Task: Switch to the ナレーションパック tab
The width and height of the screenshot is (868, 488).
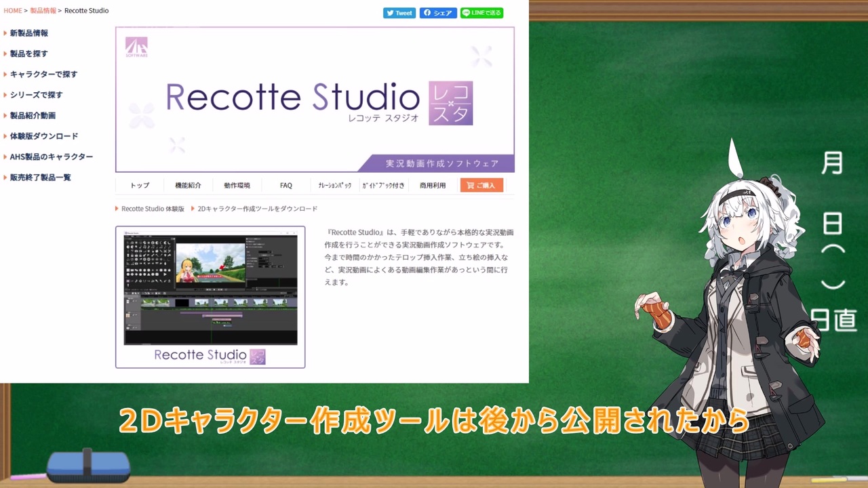Action: tap(335, 185)
